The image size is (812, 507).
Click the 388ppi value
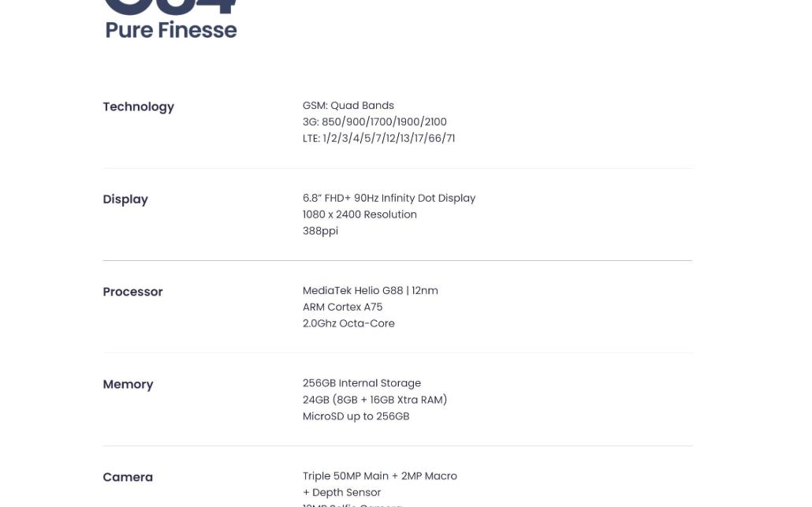(320, 231)
